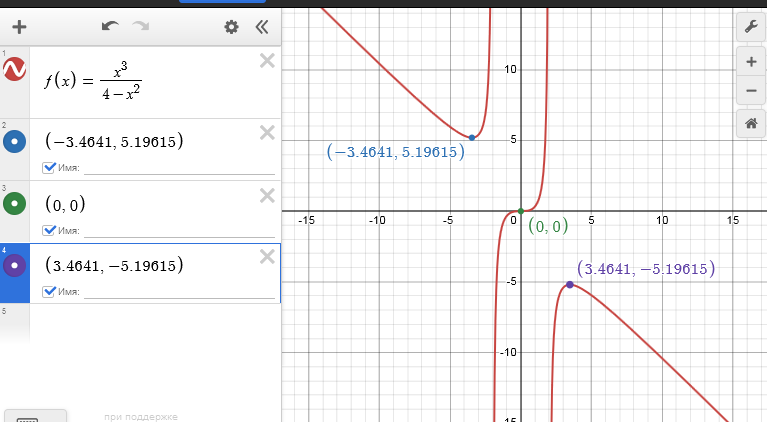Open expression list settings gear

(x=231, y=27)
